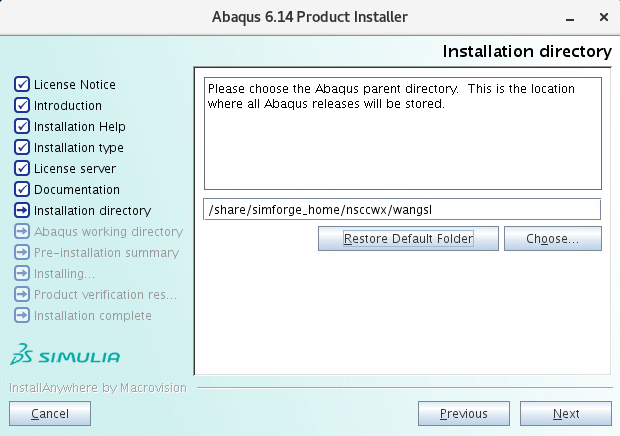
Task: Minimize the installer window
Action: coord(570,18)
